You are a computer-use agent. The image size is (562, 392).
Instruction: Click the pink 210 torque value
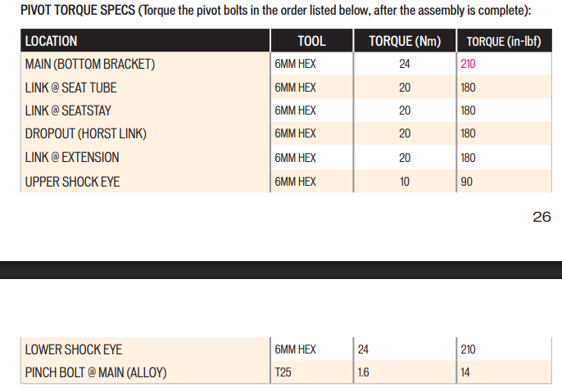(x=469, y=64)
